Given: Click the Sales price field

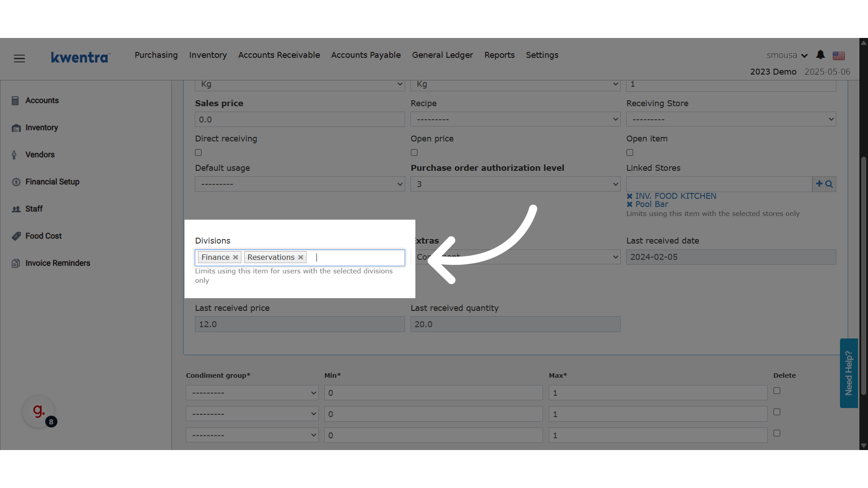Looking at the screenshot, I should point(300,119).
